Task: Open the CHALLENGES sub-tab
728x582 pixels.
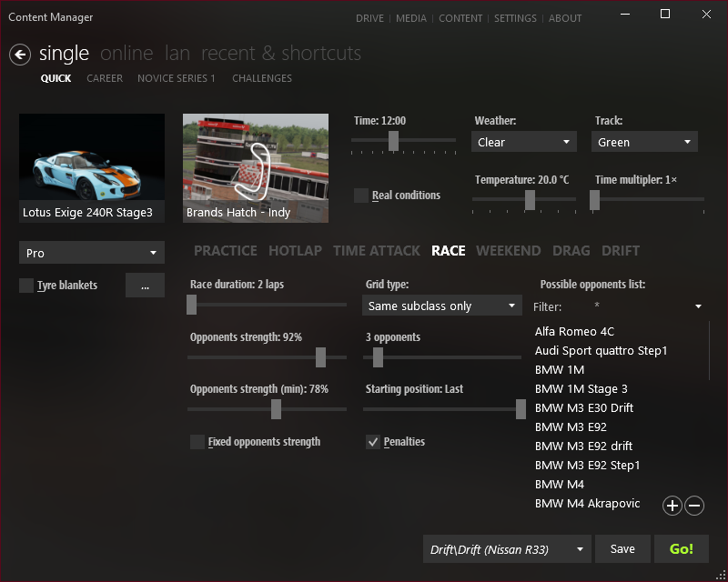Action: (x=262, y=78)
